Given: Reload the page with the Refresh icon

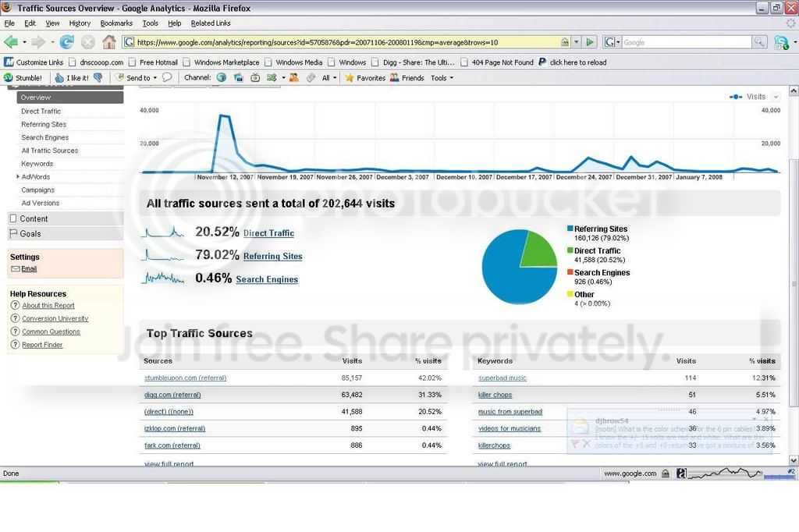Looking at the screenshot, I should coord(67,42).
